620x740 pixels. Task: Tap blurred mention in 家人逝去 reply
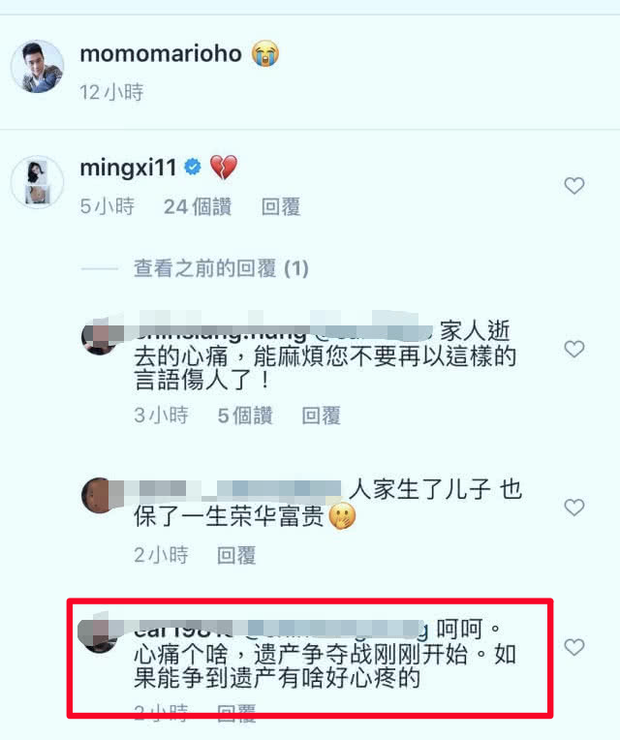(372, 331)
